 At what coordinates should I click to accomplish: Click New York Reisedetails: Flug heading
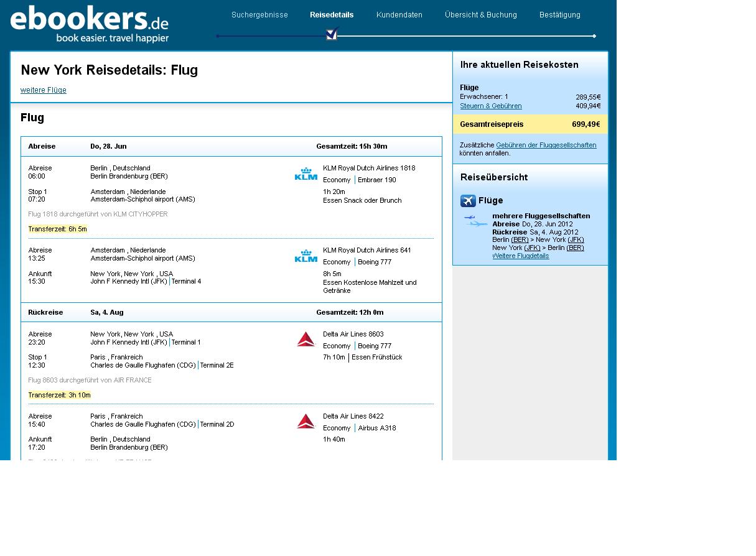click(110, 70)
